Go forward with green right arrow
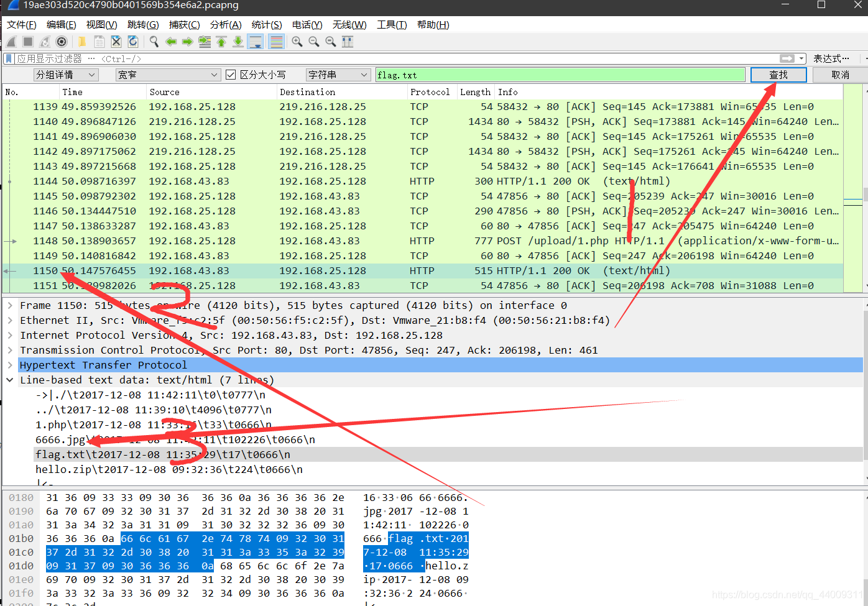Viewport: 868px width, 606px height. tap(187, 42)
